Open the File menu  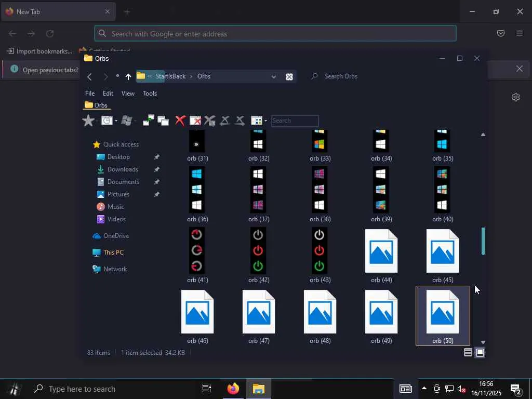coord(90,94)
